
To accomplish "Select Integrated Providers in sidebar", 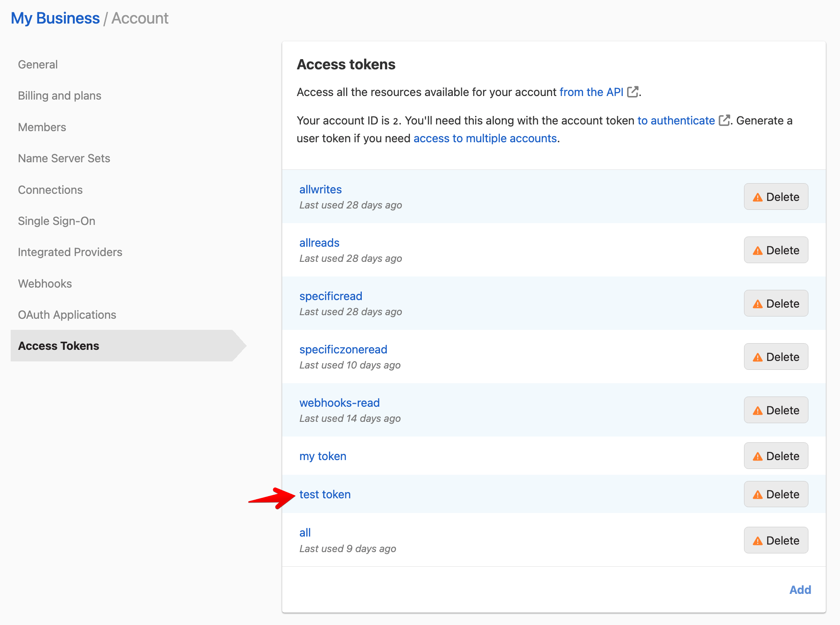I will coord(70,252).
